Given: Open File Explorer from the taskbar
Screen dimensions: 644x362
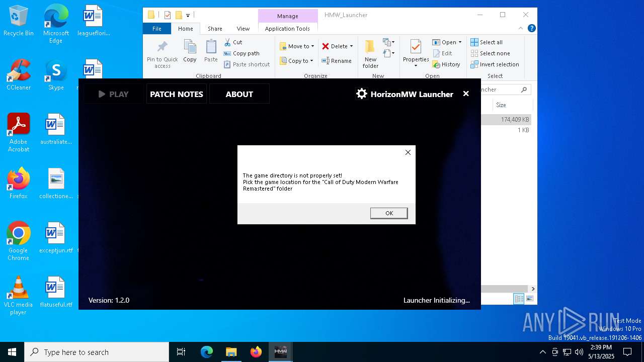Looking at the screenshot, I should pyautogui.click(x=231, y=352).
